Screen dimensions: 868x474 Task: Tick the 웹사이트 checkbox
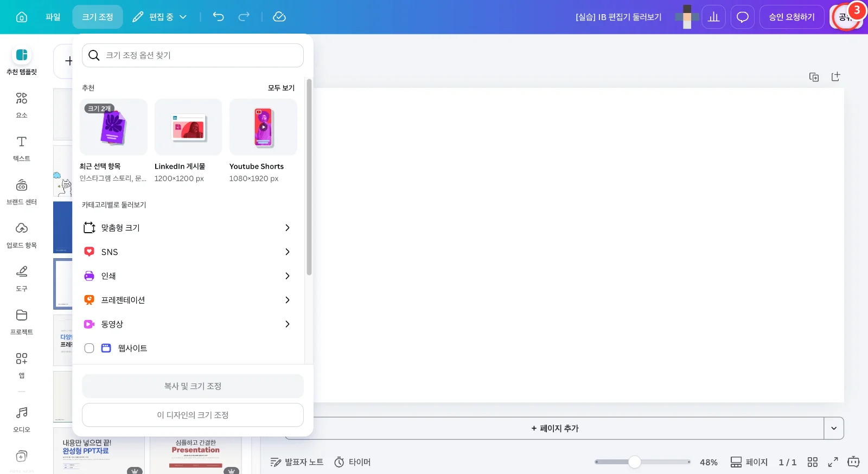click(x=90, y=348)
